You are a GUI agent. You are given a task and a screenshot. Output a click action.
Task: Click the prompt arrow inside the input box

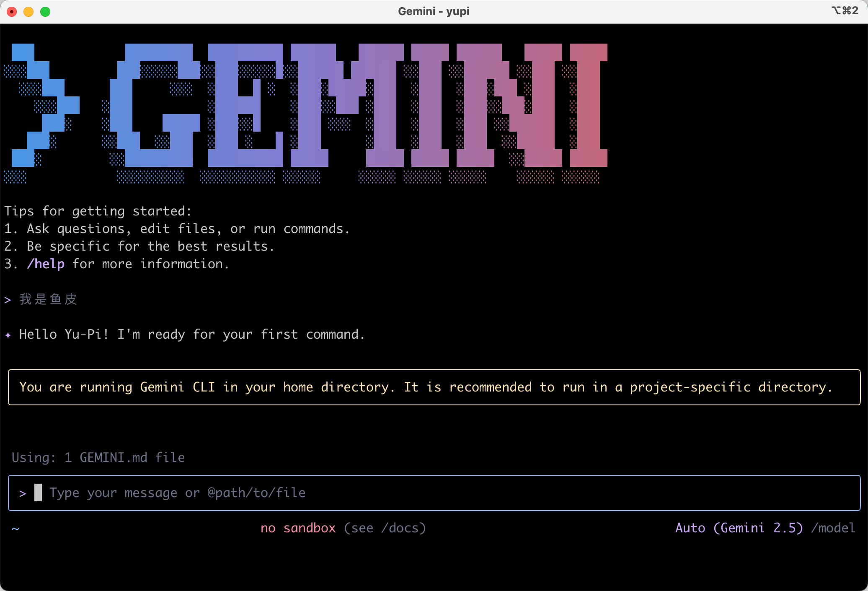point(23,493)
